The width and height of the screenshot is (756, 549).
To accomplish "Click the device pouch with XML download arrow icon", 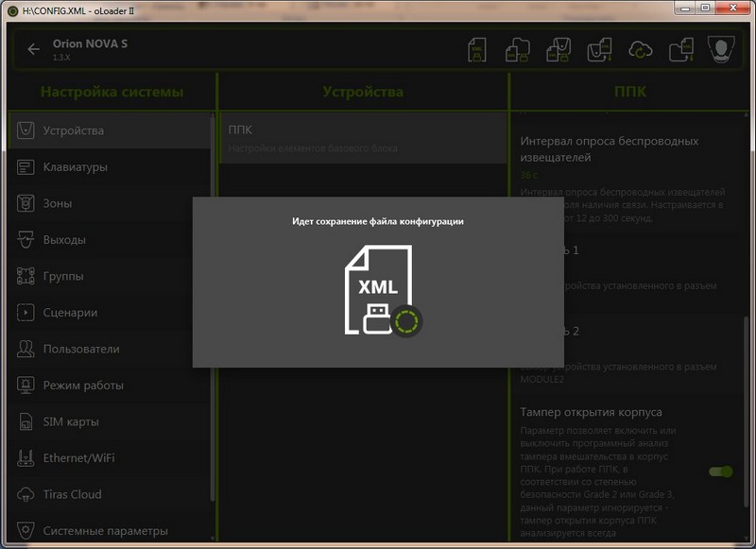I will [599, 50].
